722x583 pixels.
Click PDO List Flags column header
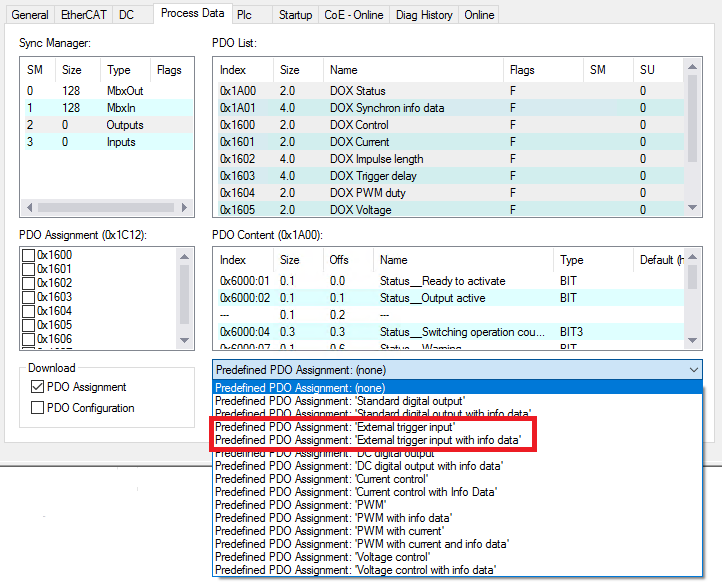coord(543,70)
